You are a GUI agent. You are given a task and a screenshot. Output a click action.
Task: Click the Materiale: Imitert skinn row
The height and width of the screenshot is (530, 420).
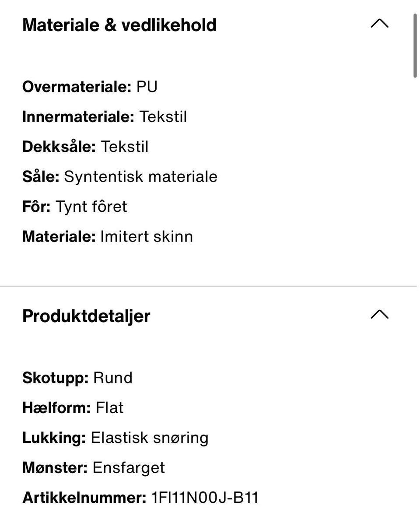click(x=108, y=236)
